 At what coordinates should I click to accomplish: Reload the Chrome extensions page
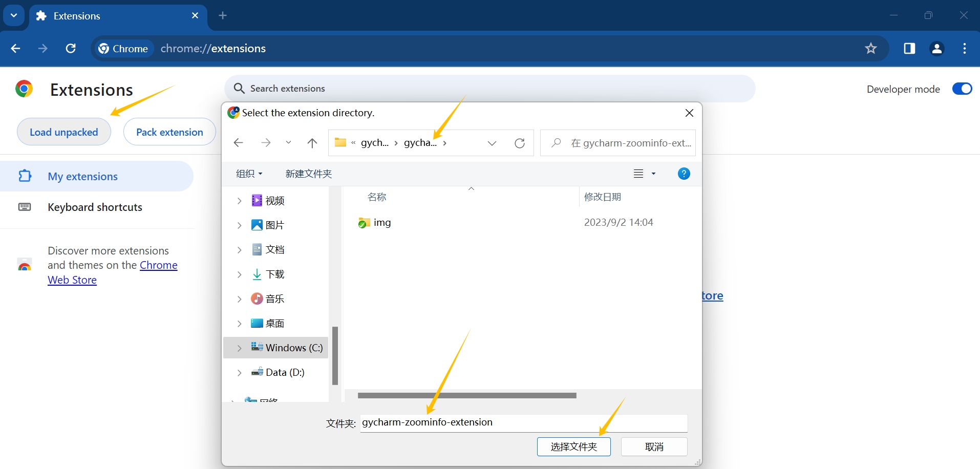pos(71,49)
